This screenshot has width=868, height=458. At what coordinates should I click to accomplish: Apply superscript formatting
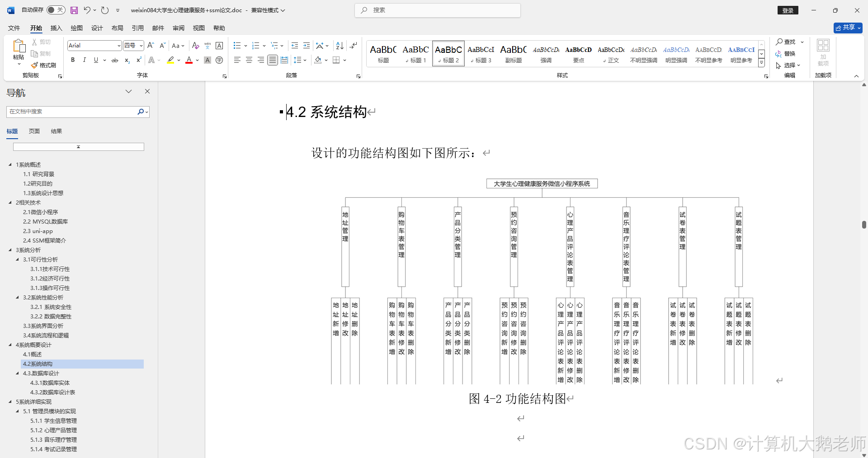(x=139, y=60)
